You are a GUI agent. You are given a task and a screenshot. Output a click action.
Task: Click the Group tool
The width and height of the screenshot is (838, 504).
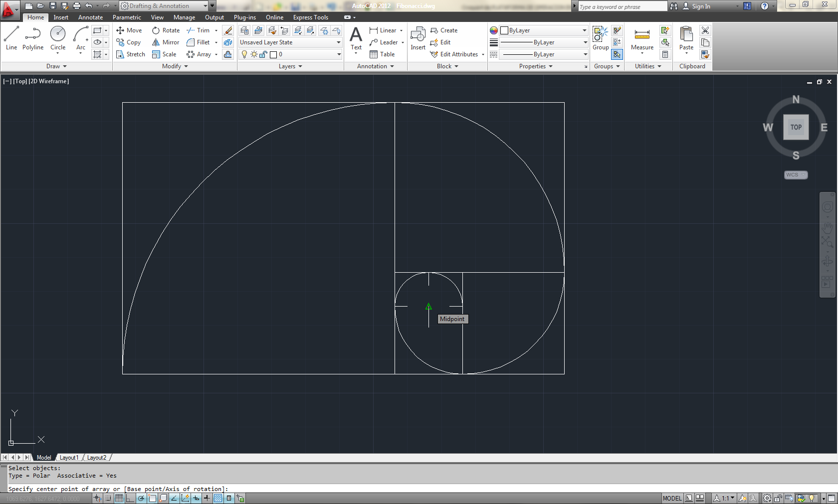tap(600, 38)
